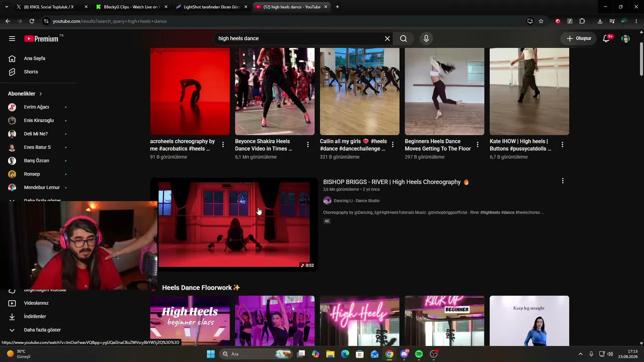Image resolution: width=644 pixels, height=362 pixels.
Task: Click the Ana Sayfa home icon
Action: point(12,58)
